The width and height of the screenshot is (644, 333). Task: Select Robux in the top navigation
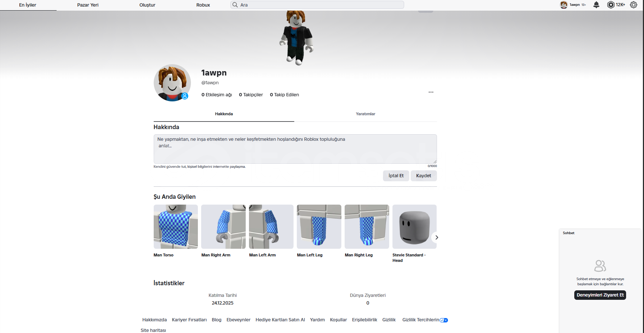point(203,5)
